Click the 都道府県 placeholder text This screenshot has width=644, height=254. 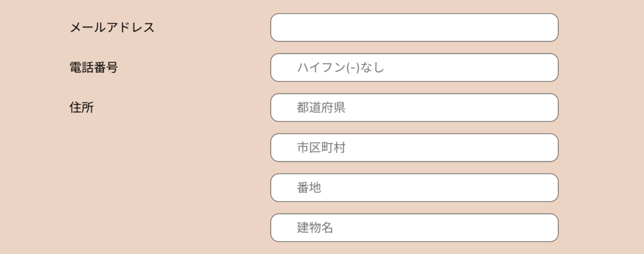pyautogui.click(x=321, y=108)
